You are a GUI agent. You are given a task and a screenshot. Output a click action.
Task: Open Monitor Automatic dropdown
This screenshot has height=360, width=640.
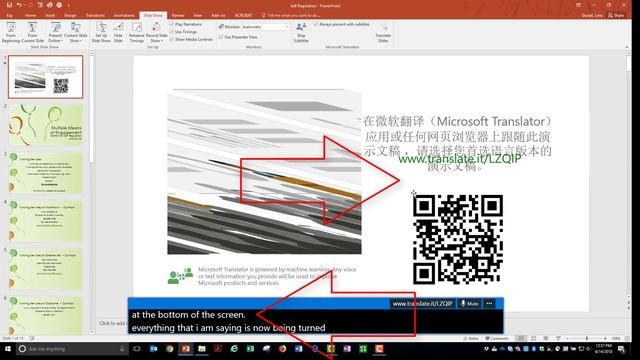[265, 27]
